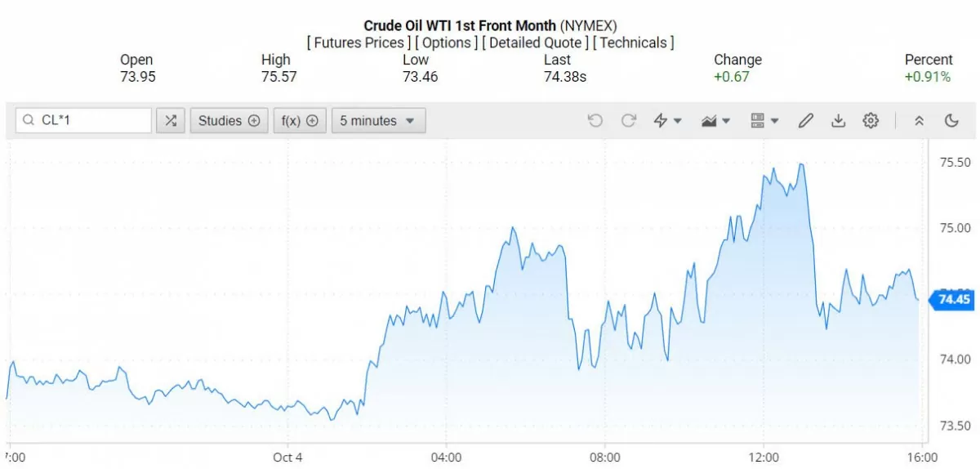980x469 pixels.
Task: Click the CL*1 symbol search field
Action: pyautogui.click(x=90, y=121)
